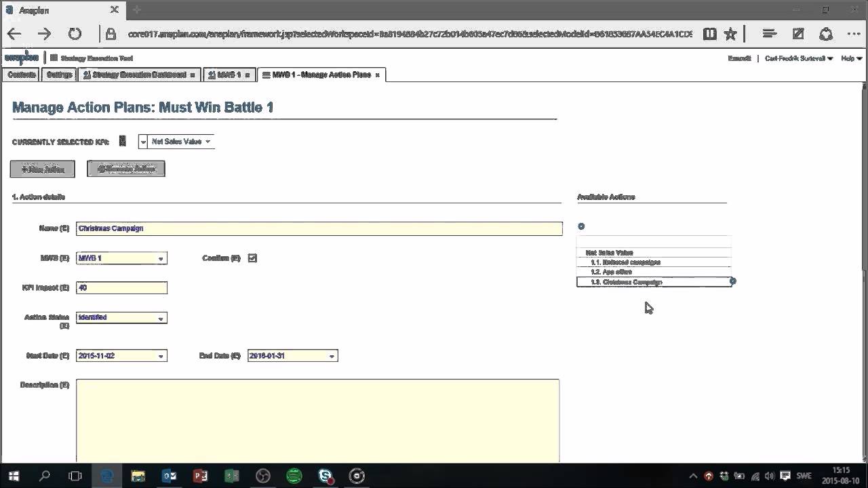Open Action Center notifications icon
Image resolution: width=868 pixels, height=488 pixels.
pyautogui.click(x=785, y=476)
